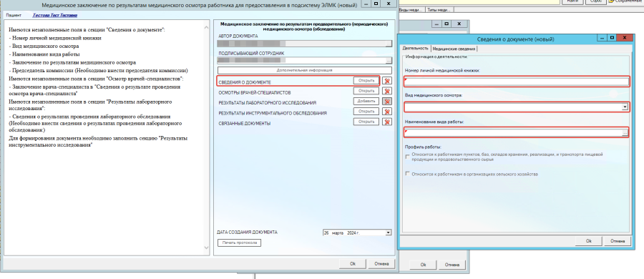Click message «- Номер личной медицинской книжки»
This screenshot has width=644, height=279.
(x=54, y=38)
